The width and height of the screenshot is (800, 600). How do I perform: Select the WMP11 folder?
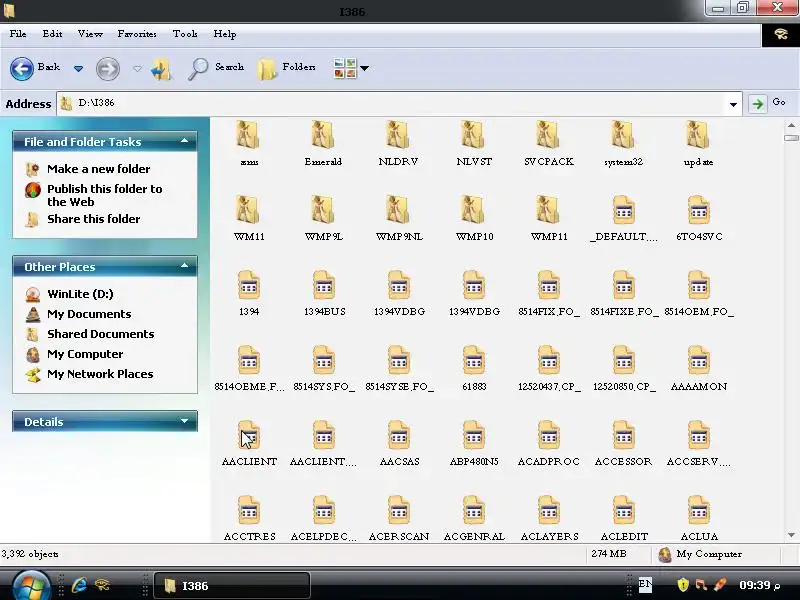548,218
